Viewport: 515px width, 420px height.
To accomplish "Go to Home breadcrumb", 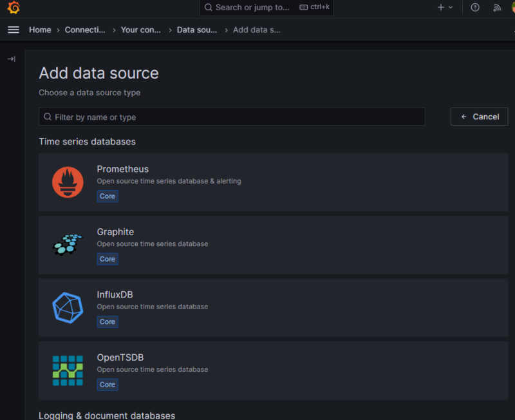I will pyautogui.click(x=40, y=30).
